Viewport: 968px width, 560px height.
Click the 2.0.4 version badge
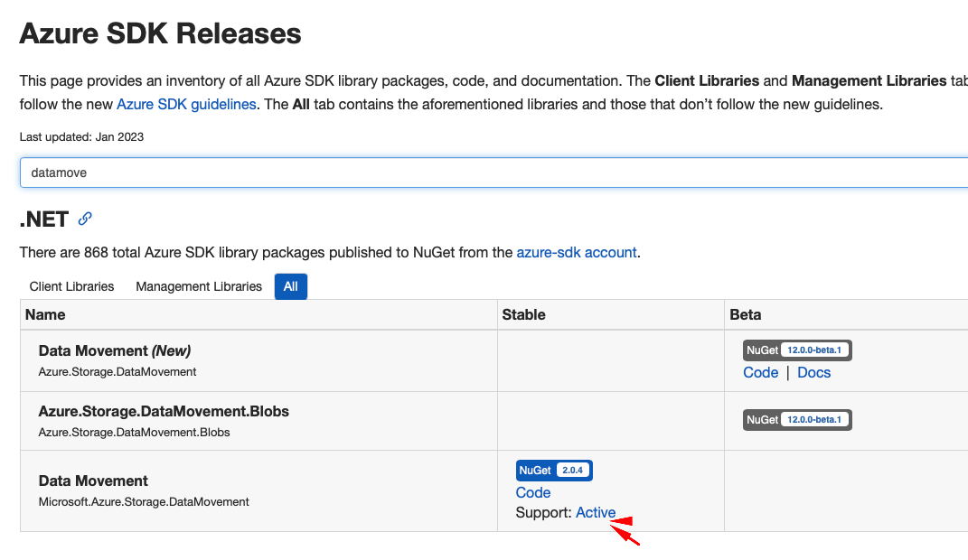pyautogui.click(x=572, y=470)
